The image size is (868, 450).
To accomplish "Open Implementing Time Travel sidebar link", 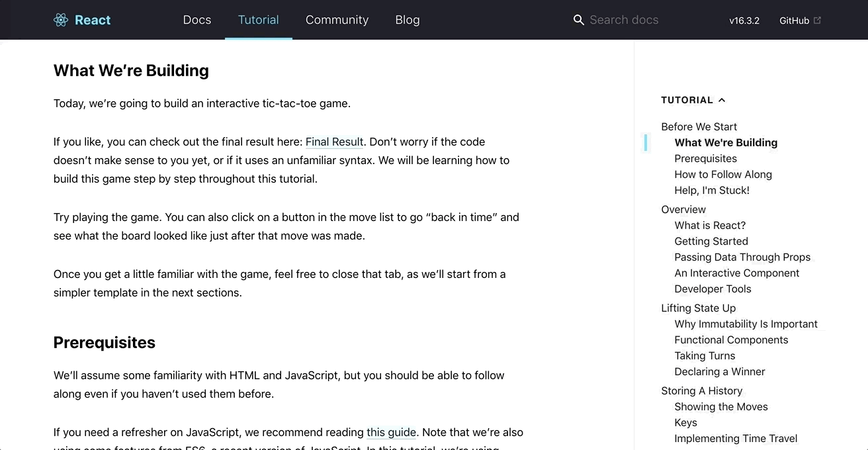I will click(x=736, y=438).
